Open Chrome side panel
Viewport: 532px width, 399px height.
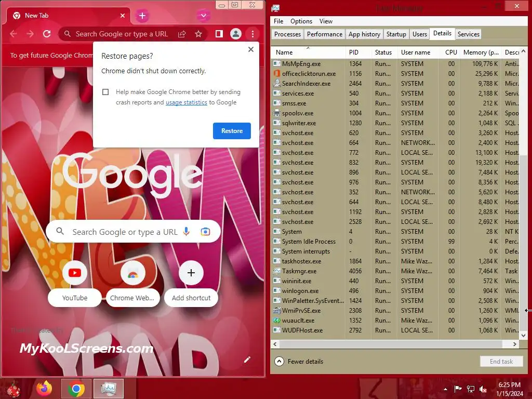coord(219,34)
